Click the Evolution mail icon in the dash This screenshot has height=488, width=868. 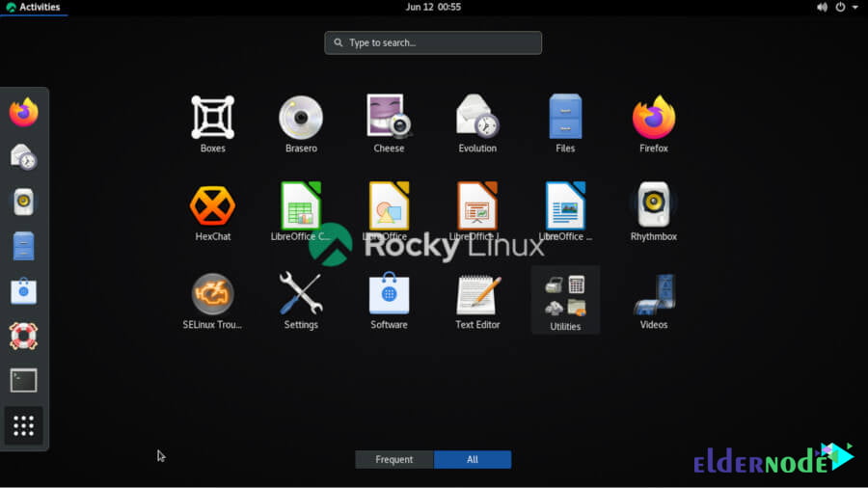pos(23,157)
